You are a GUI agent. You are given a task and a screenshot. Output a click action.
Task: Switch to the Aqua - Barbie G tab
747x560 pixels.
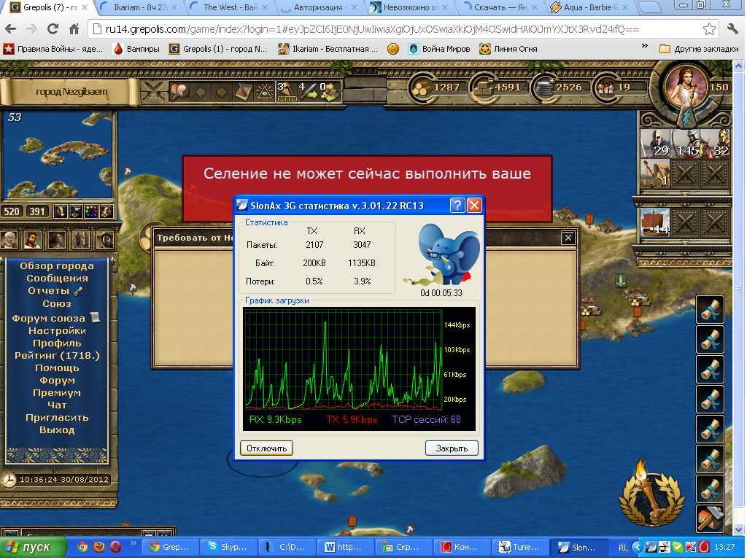pos(591,7)
